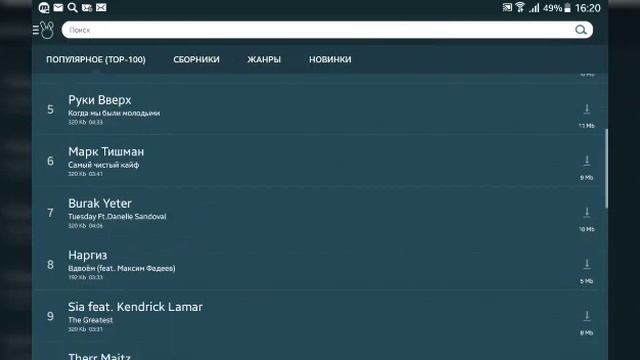Tap rank number 9 in list
Screen dimensions: 640x360
[50, 316]
